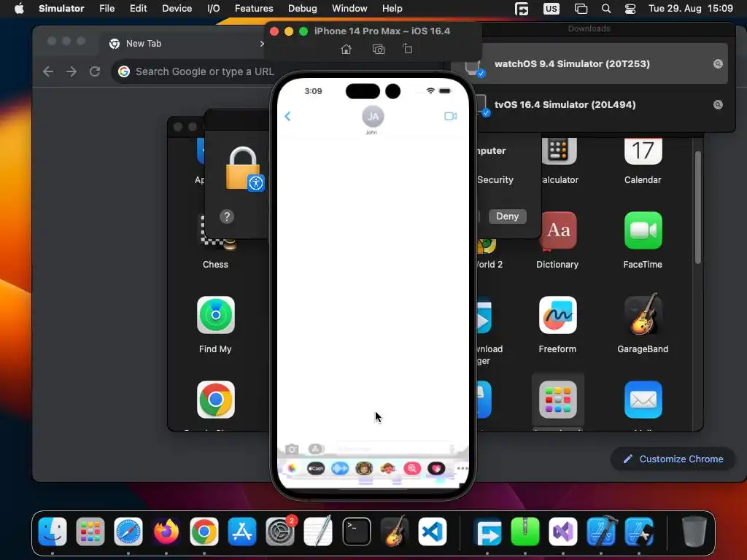Show more iMessage apps ellipsis
Viewport: 747px width, 560px height.
(462, 469)
